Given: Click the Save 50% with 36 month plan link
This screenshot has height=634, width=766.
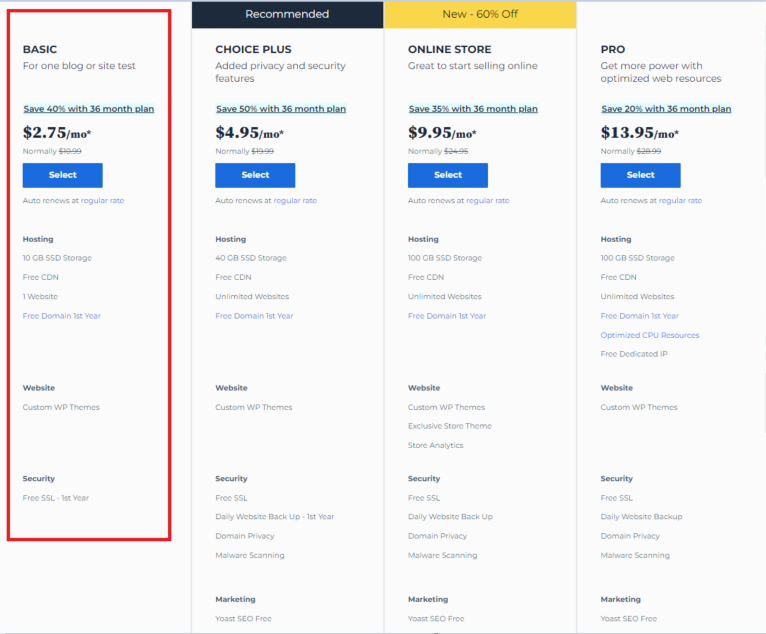Looking at the screenshot, I should [280, 109].
